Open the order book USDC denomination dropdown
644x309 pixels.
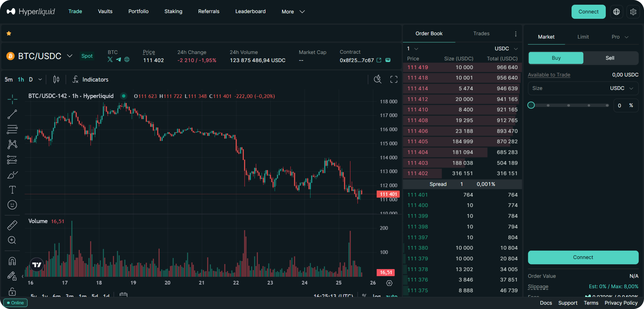506,48
